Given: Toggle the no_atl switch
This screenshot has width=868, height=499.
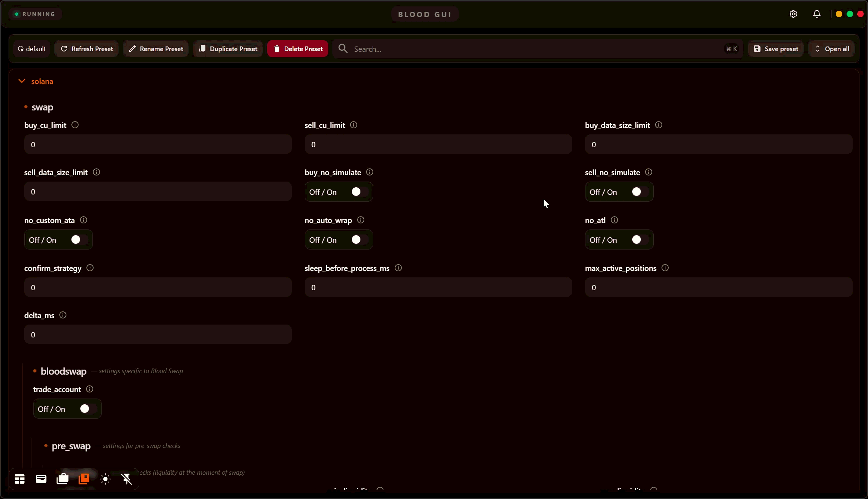Looking at the screenshot, I should (x=640, y=240).
